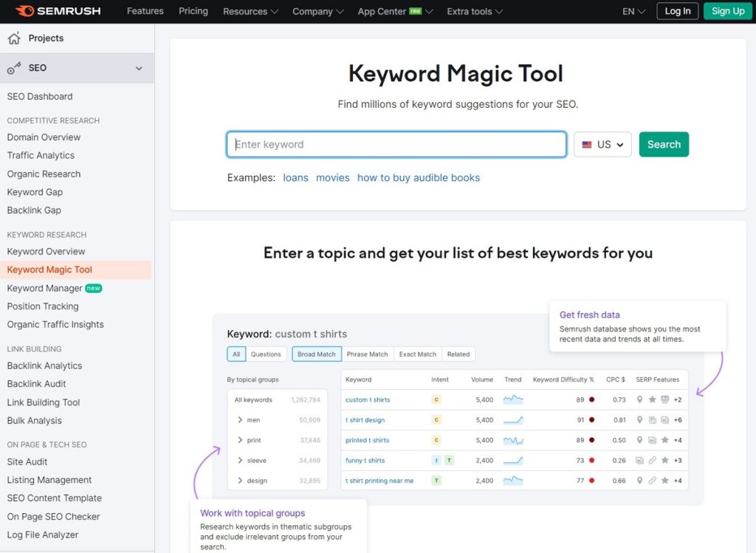Screen dimensions: 756x553
Task: Open On Page SEO Checker
Action: pos(53,516)
